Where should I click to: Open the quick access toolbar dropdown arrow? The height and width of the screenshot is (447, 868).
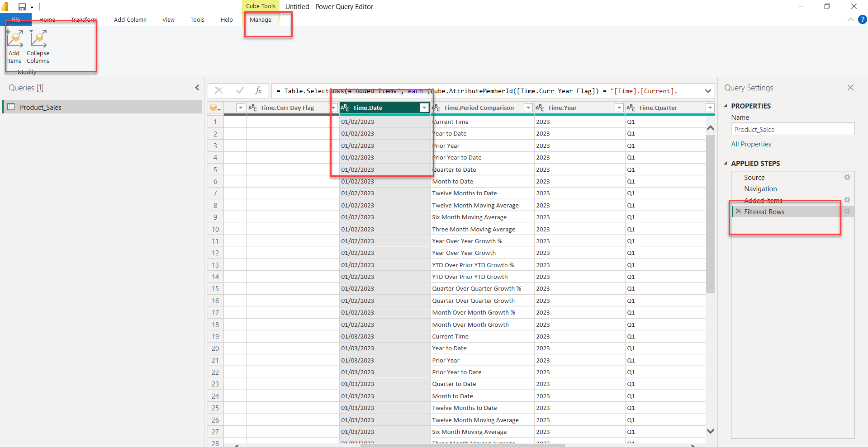(x=32, y=7)
